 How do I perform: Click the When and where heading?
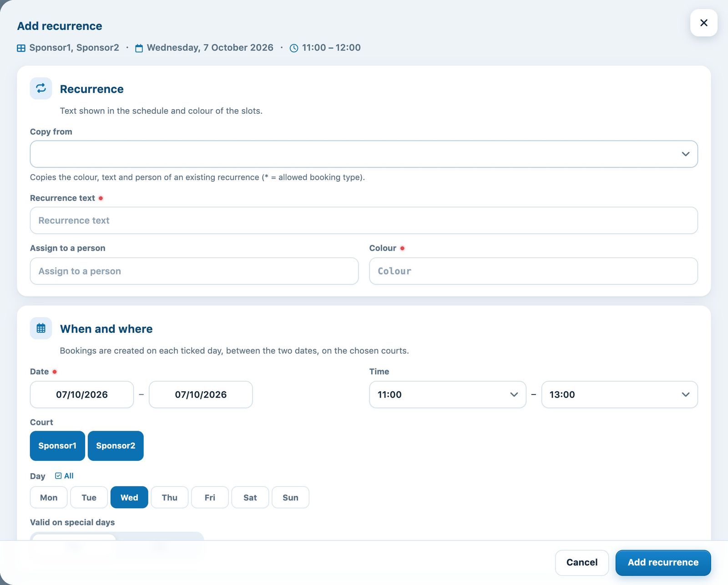click(106, 329)
